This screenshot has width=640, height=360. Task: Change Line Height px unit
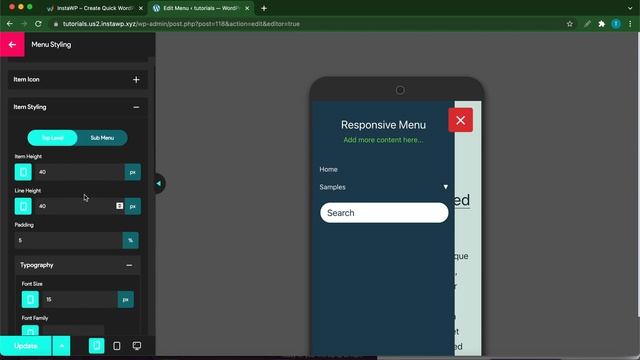pos(133,206)
